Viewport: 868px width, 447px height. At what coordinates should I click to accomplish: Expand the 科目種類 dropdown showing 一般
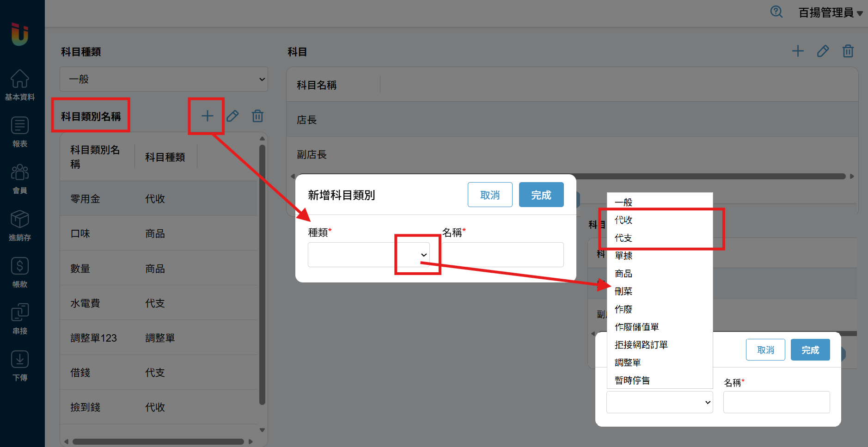pyautogui.click(x=164, y=79)
